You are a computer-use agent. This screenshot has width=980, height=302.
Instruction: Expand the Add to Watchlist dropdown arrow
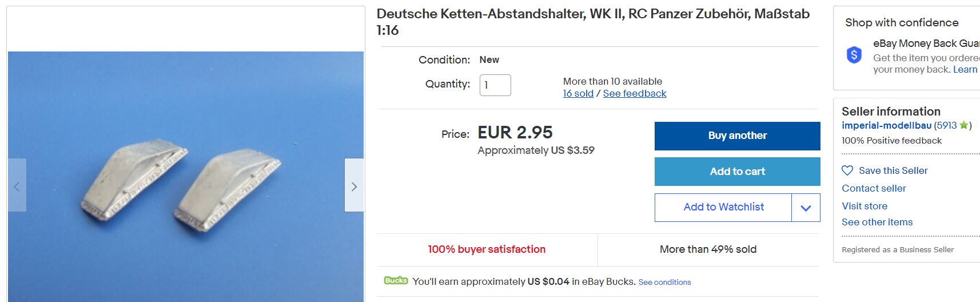[x=806, y=208]
